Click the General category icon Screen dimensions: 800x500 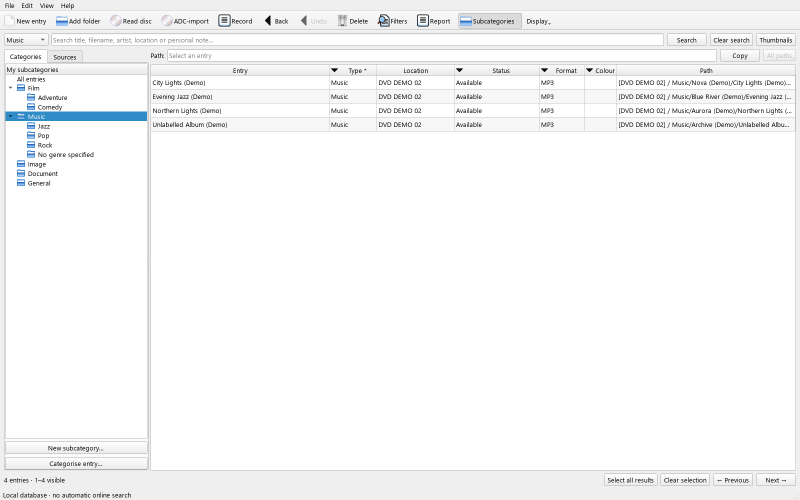tap(21, 183)
